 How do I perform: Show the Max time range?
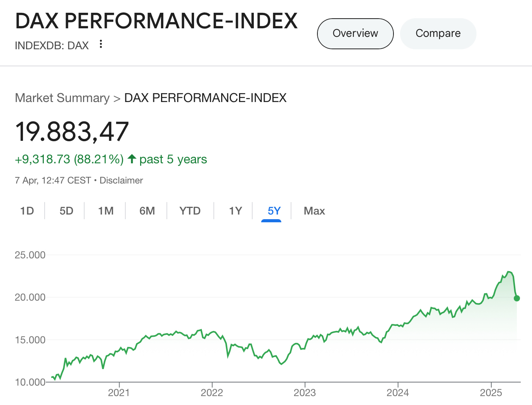tap(314, 211)
